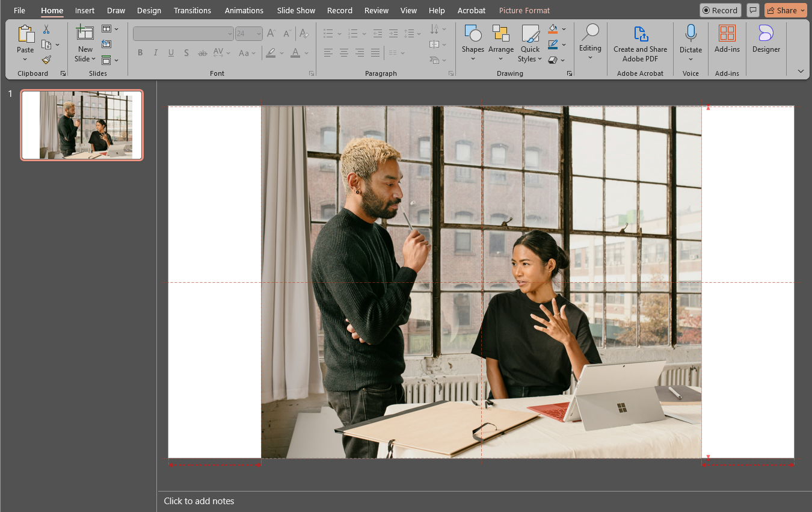The width and height of the screenshot is (812, 512).
Task: Start Dictate microphone
Action: click(x=691, y=34)
